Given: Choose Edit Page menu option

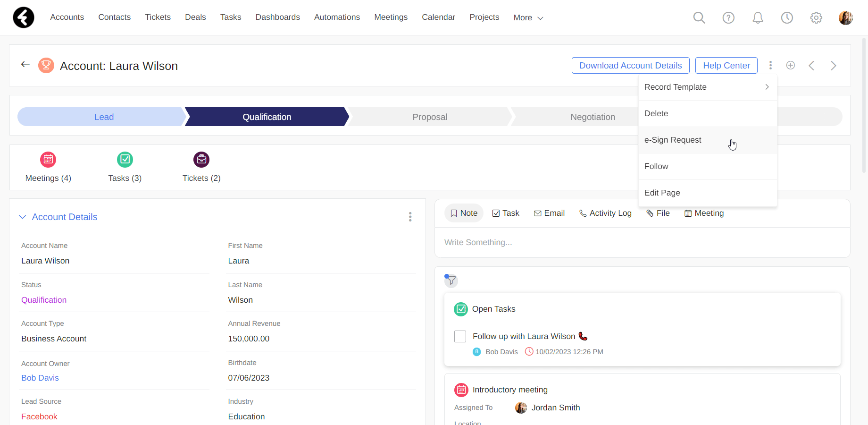Looking at the screenshot, I should tap(708, 193).
